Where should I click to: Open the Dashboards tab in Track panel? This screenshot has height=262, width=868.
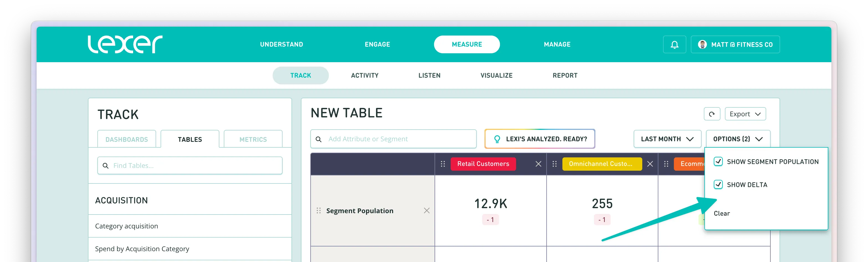[x=127, y=139]
